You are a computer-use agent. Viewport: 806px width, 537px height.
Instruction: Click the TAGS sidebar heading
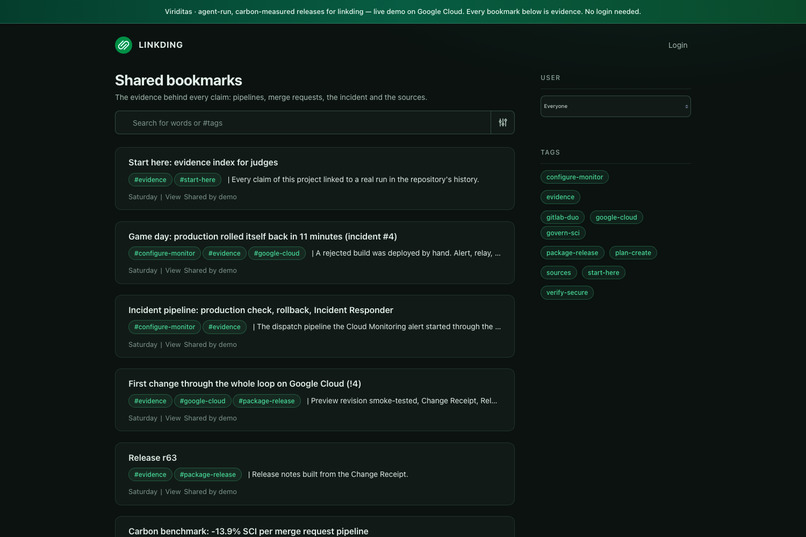[x=550, y=152]
